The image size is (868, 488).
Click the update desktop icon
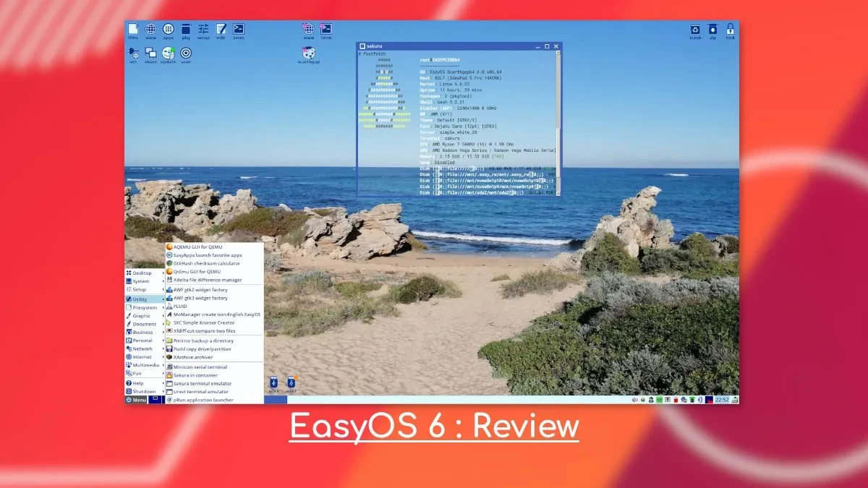169,54
